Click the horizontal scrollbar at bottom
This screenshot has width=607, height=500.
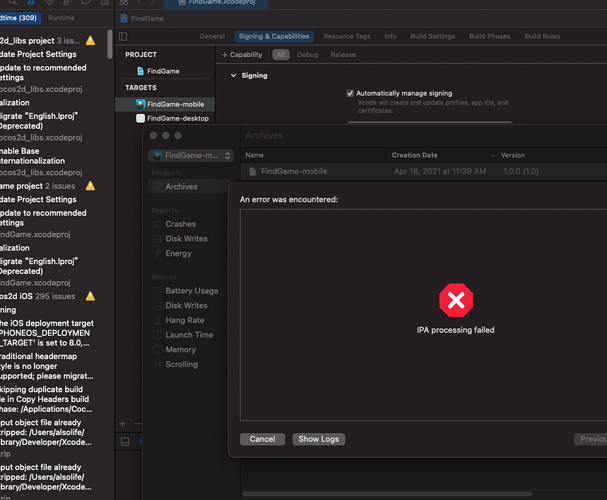(387, 494)
